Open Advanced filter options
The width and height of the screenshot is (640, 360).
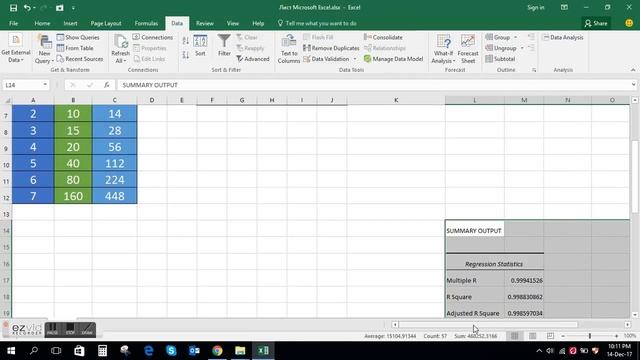(x=253, y=59)
